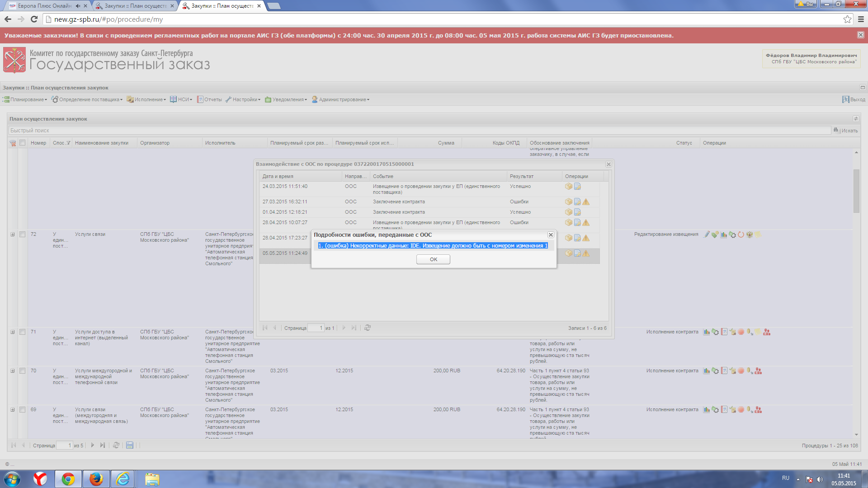Image resolution: width=868 pixels, height=488 pixels.
Task: Open the 'Исполнение' dropdown menu
Action: (146, 100)
